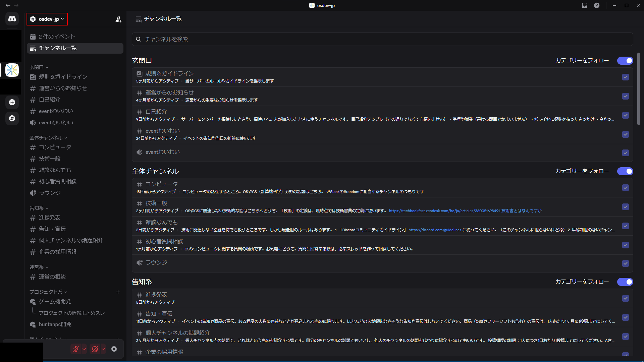Viewport: 644px width, 362px height.
Task: Open user settings gear icon
Action: [x=114, y=349]
